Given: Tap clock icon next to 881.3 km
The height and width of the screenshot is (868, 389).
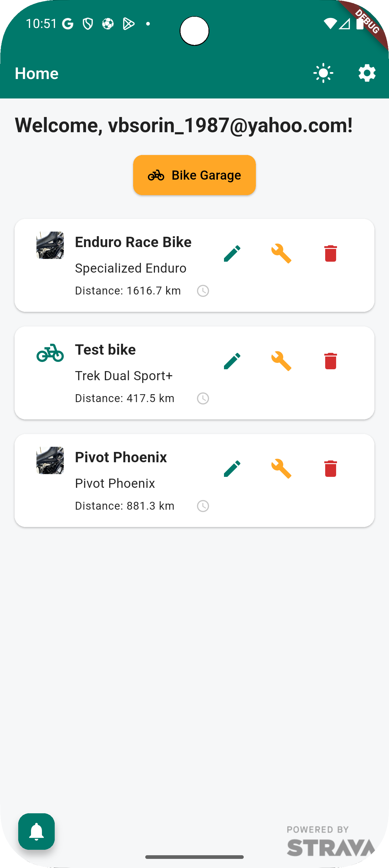Looking at the screenshot, I should (203, 506).
